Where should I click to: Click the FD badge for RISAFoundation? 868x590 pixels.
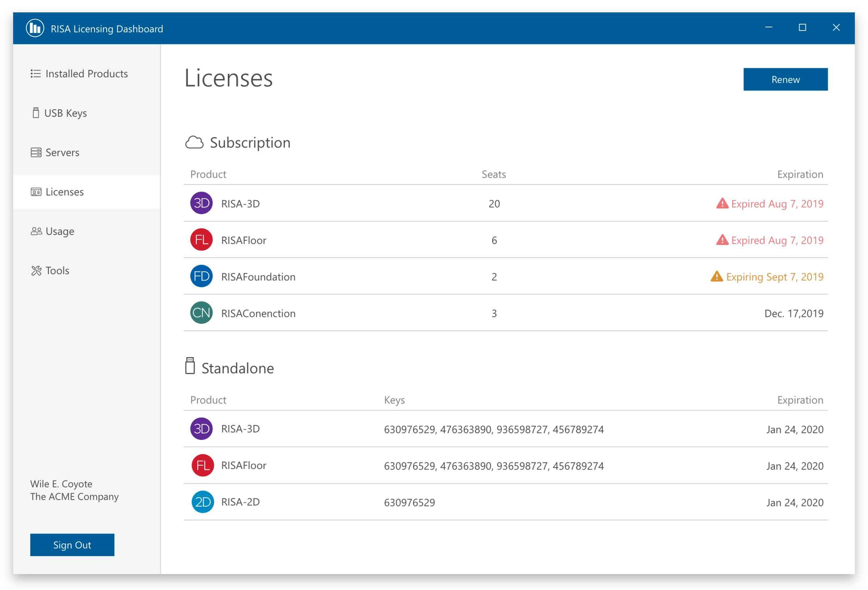[x=201, y=276]
